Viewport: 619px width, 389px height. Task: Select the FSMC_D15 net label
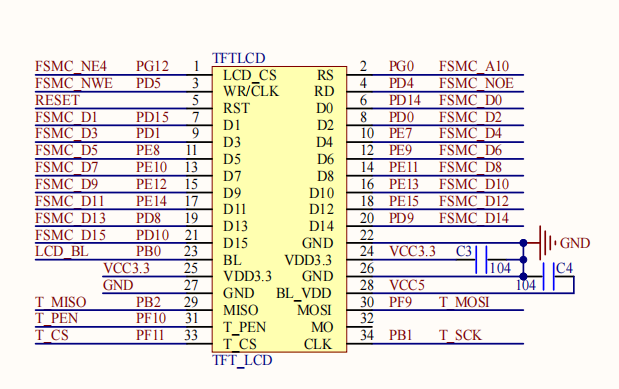coord(70,235)
